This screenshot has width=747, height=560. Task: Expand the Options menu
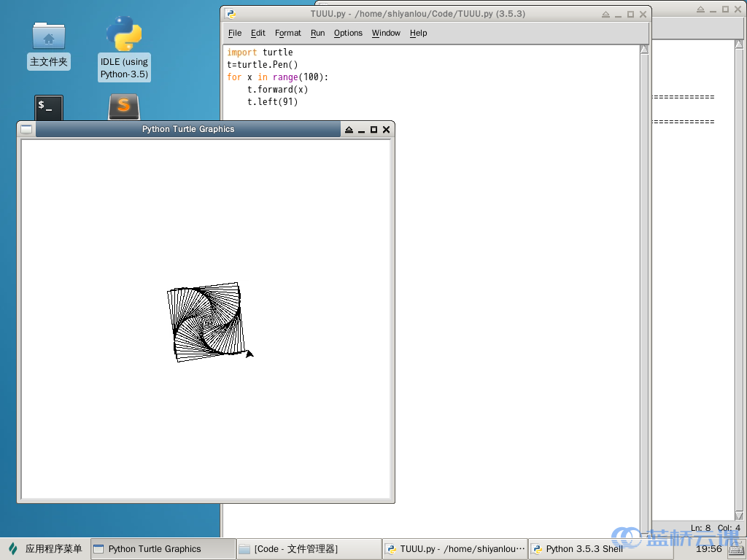coord(348,33)
